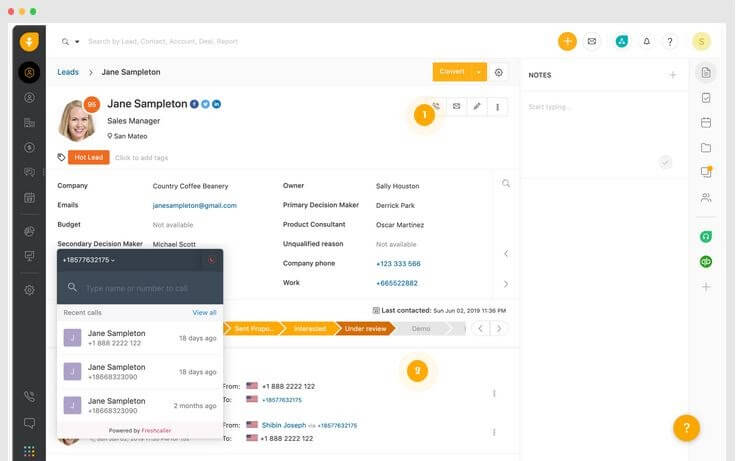Send email to lead via envelope icon
Screen dimensions: 739x461
tap(456, 107)
